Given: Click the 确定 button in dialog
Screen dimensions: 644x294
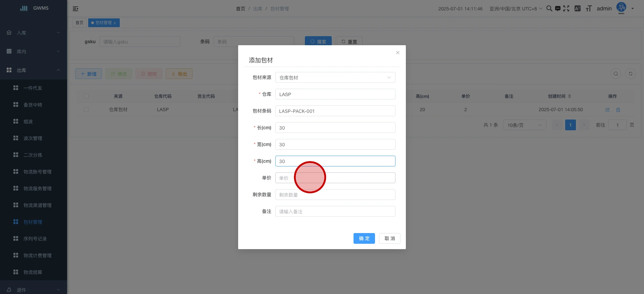Looking at the screenshot, I should 364,238.
